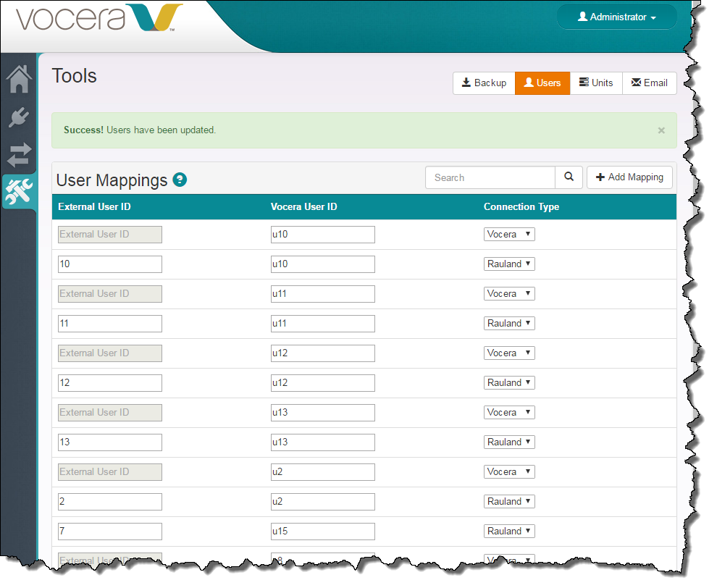The width and height of the screenshot is (717, 588).
Task: Open the transfer arrows sidebar icon
Action: pyautogui.click(x=20, y=154)
